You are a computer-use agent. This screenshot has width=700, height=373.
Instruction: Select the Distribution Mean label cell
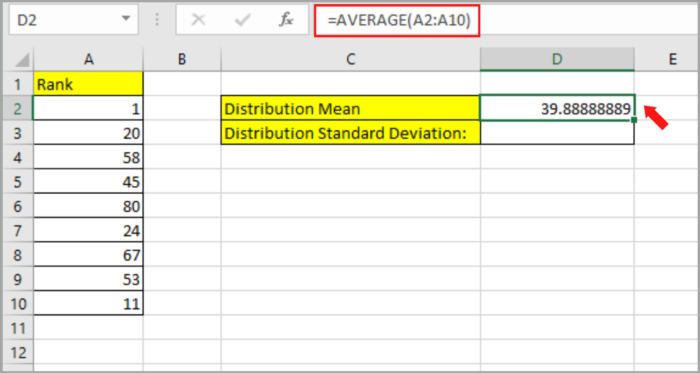[350, 108]
